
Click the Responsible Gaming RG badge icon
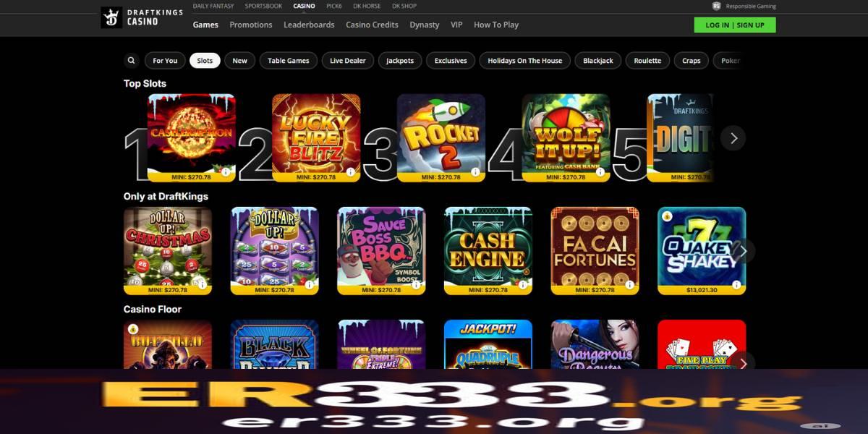(716, 6)
